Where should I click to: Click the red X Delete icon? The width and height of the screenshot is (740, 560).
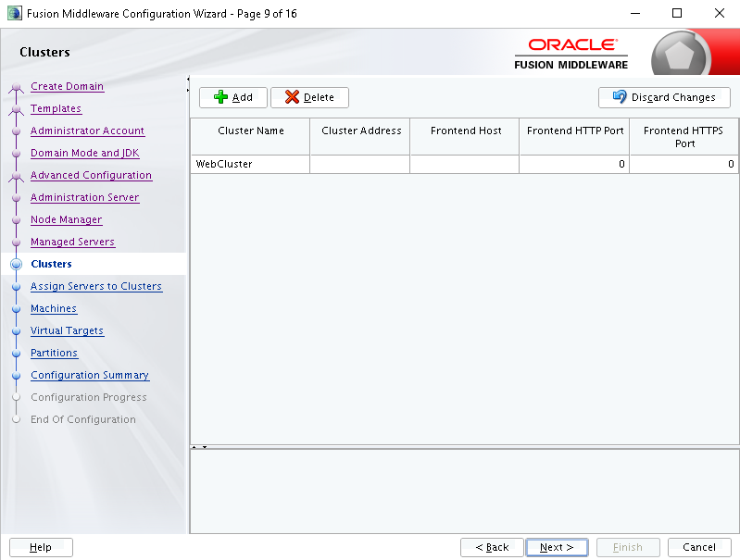coord(292,97)
